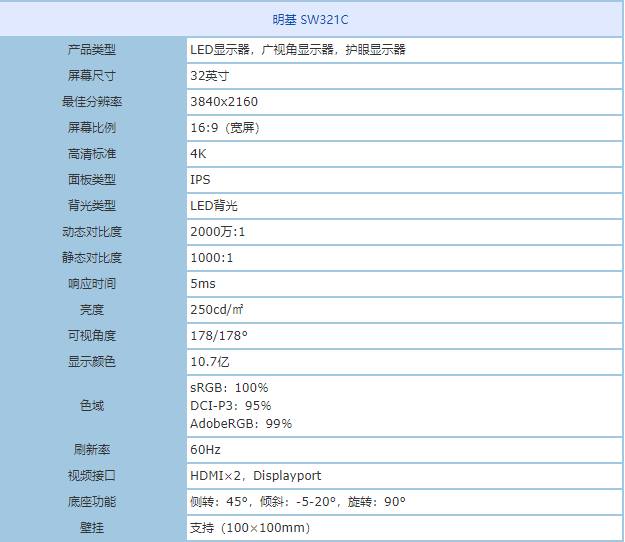Click the DCI-P3：95% line
The image size is (625, 542).
[231, 406]
